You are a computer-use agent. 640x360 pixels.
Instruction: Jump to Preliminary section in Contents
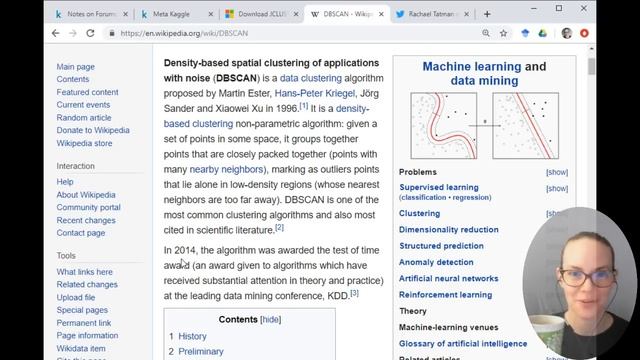pyautogui.click(x=201, y=351)
